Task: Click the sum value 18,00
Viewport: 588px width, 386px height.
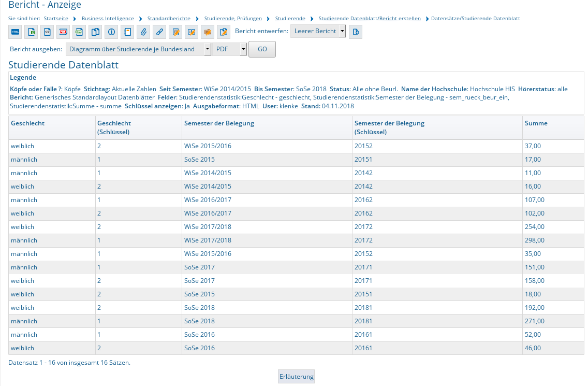Action: [x=533, y=294]
